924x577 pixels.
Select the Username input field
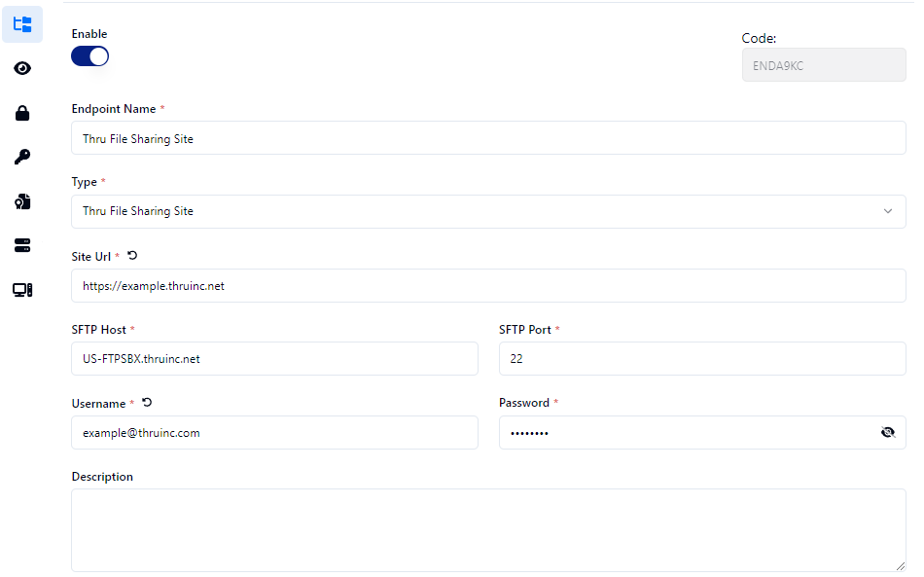coord(274,433)
